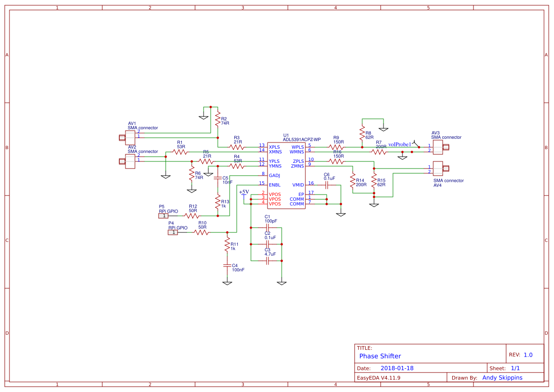Click the Phase Shifter title text
The width and height of the screenshot is (554, 392).
coord(380,356)
